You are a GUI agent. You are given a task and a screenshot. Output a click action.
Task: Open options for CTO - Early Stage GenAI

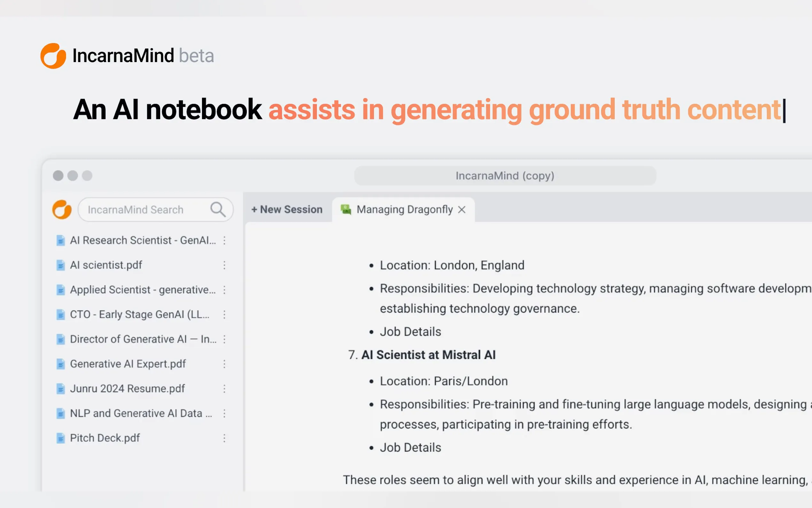click(224, 314)
